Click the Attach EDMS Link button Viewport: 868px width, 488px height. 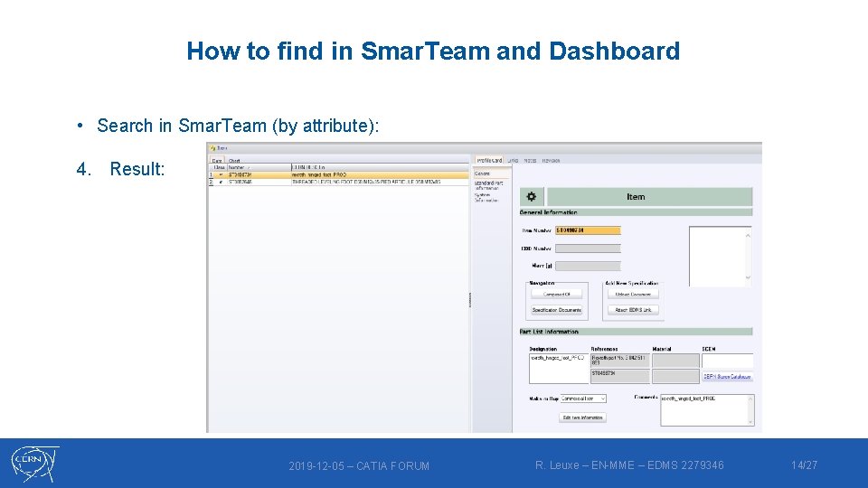(633, 310)
